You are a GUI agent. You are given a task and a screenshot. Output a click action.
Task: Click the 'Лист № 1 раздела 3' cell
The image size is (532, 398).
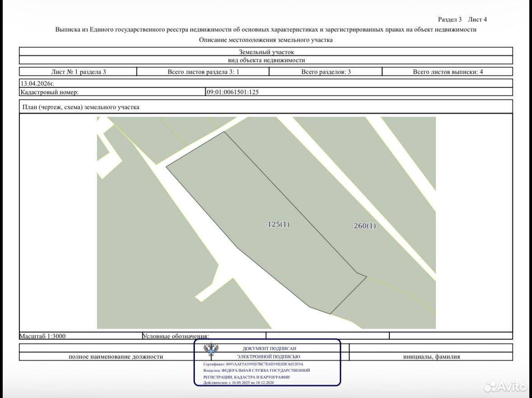(79, 72)
